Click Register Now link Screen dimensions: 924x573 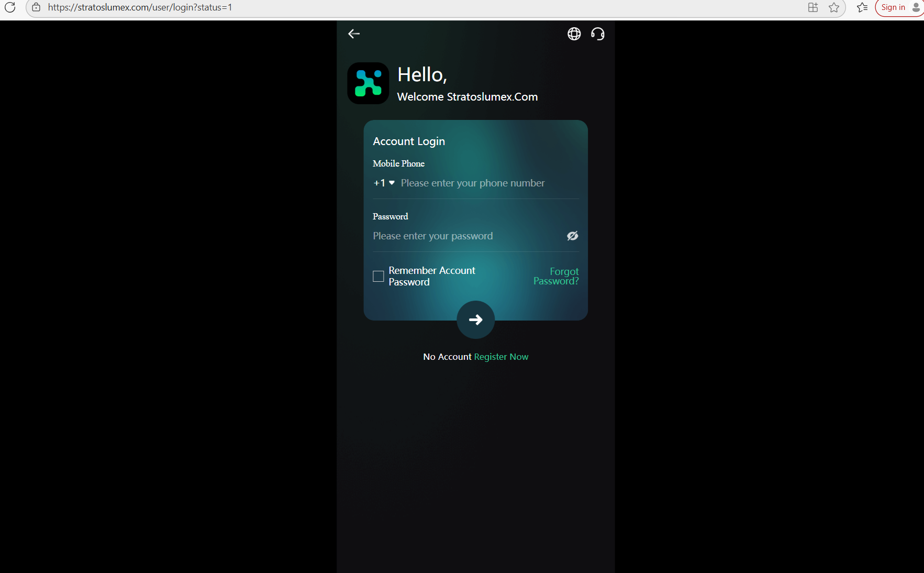coord(500,357)
